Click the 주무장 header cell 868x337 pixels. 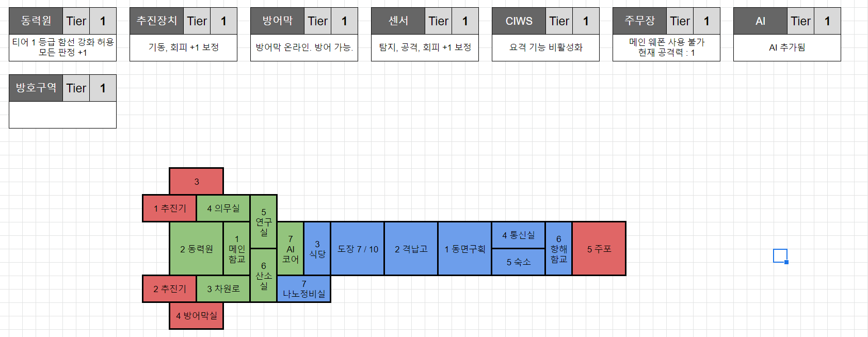tap(639, 21)
